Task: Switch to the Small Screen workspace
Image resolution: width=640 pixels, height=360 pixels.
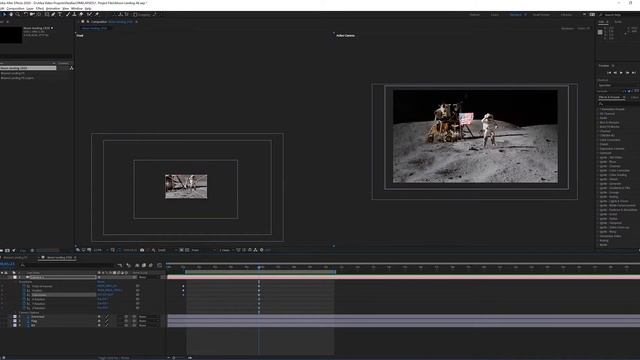Action: click(541, 15)
